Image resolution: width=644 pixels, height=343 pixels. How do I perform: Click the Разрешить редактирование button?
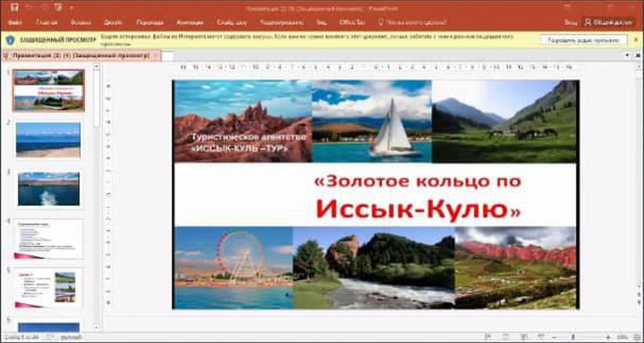click(x=583, y=40)
